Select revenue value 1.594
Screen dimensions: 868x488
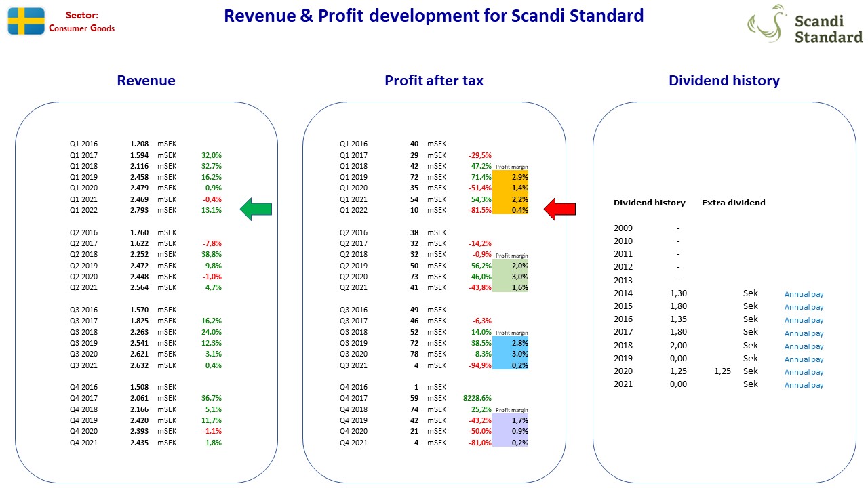(139, 155)
